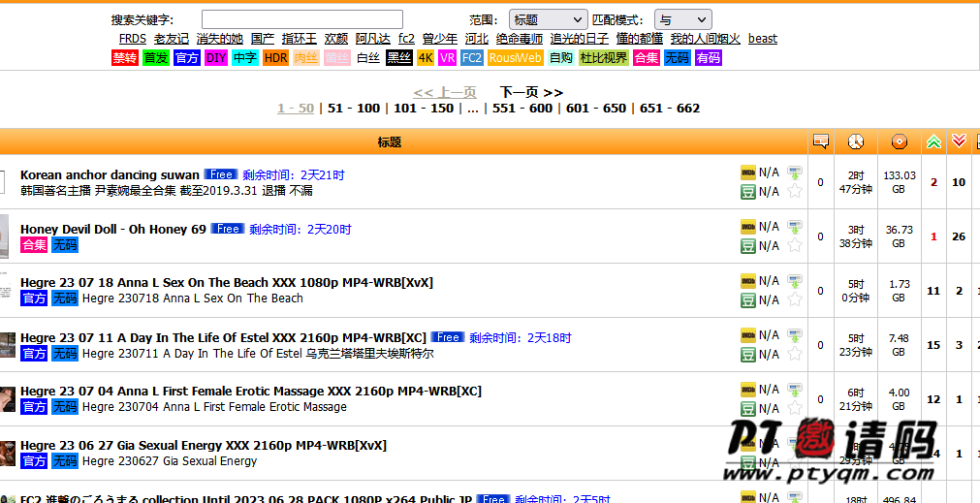Download icon for Hegre 23 07 11 row
Viewport: 980px width, 503px height.
[795, 335]
